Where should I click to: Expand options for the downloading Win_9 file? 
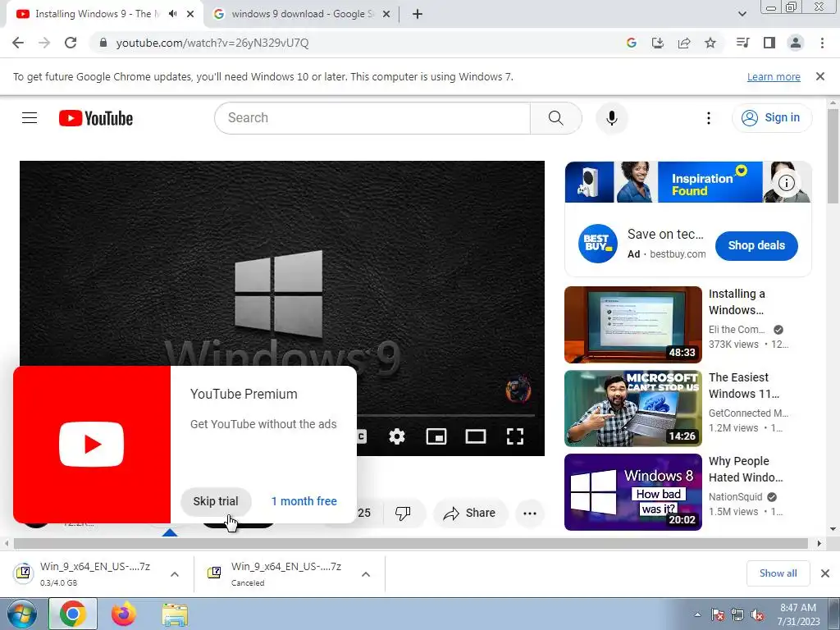pos(175,573)
